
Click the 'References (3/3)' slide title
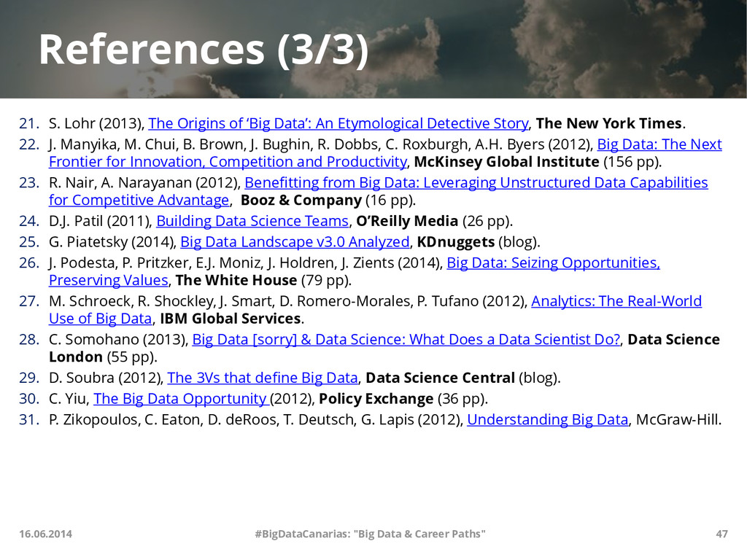(204, 50)
